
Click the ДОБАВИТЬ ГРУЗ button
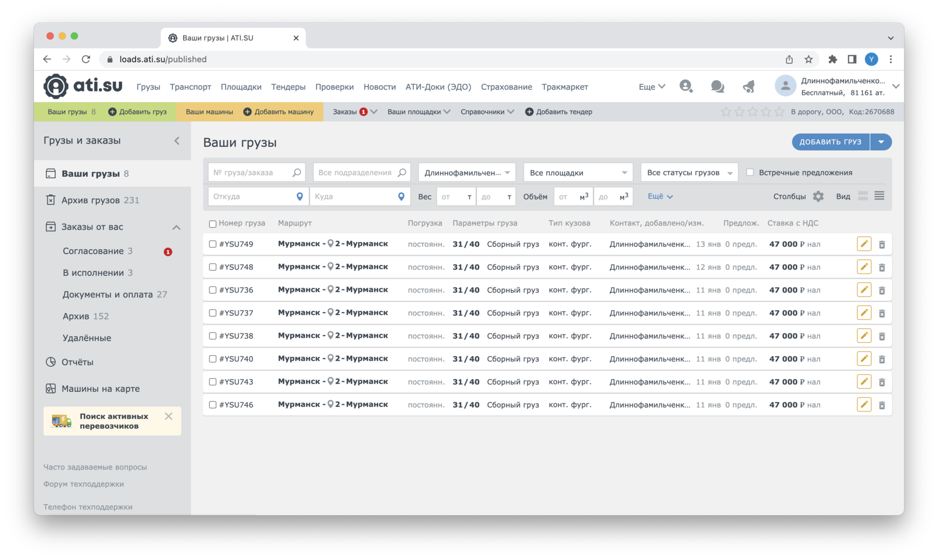[830, 142]
